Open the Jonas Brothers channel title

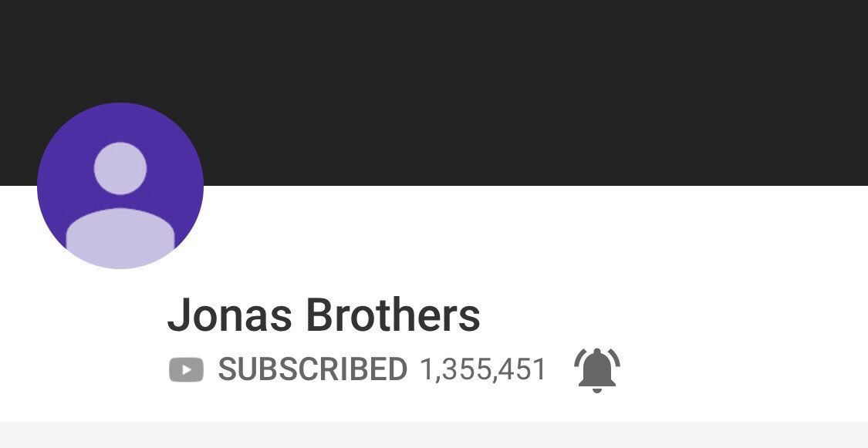click(x=324, y=315)
